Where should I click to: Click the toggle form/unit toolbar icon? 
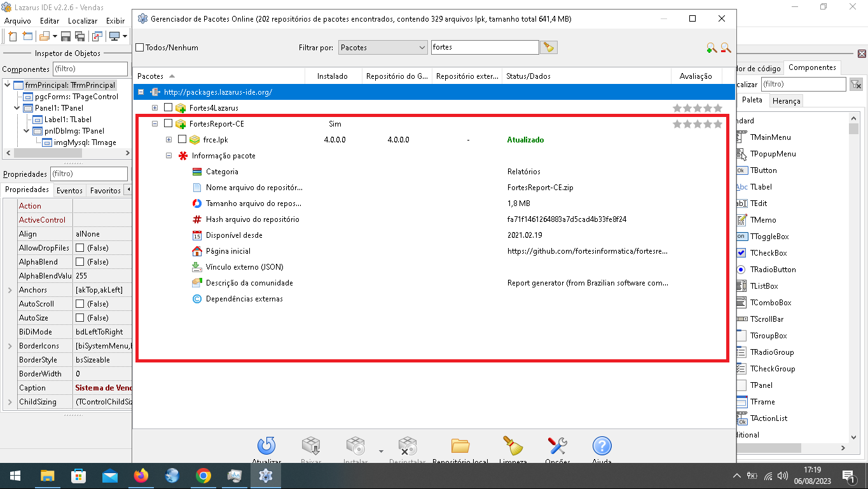point(97,36)
